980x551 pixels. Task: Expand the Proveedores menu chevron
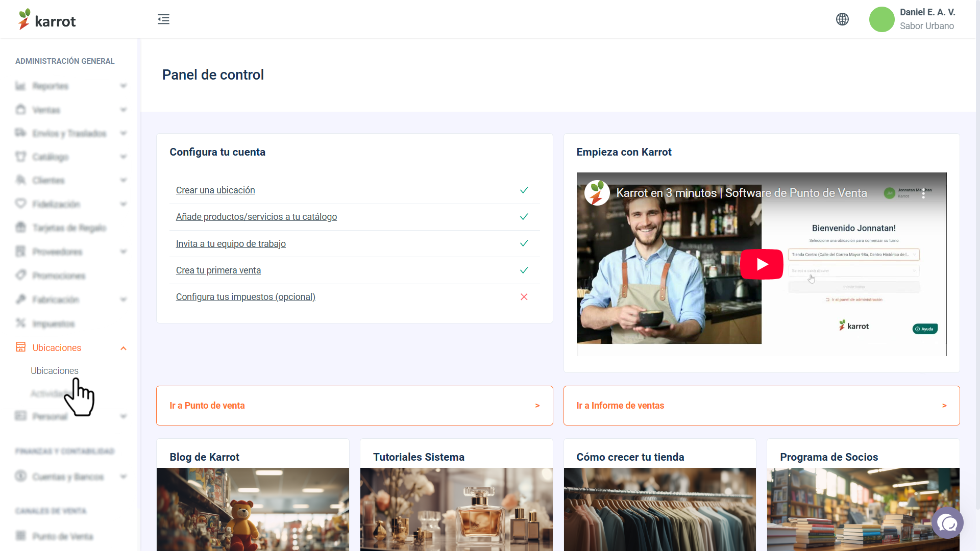[124, 252]
